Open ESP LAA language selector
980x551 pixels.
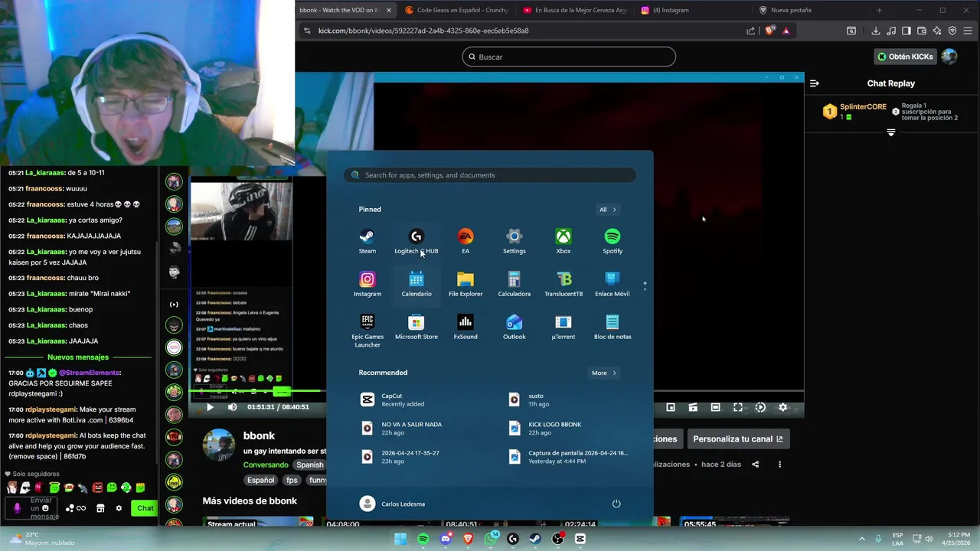tap(897, 539)
